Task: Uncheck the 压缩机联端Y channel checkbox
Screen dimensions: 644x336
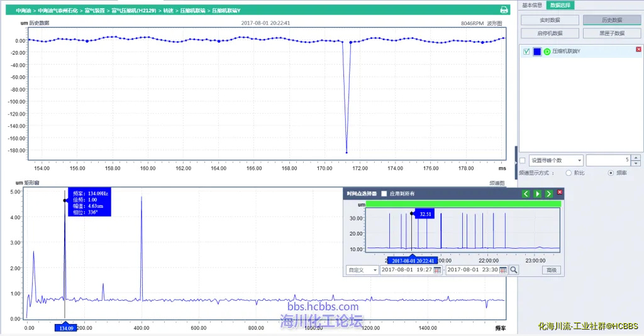Action: coord(526,52)
